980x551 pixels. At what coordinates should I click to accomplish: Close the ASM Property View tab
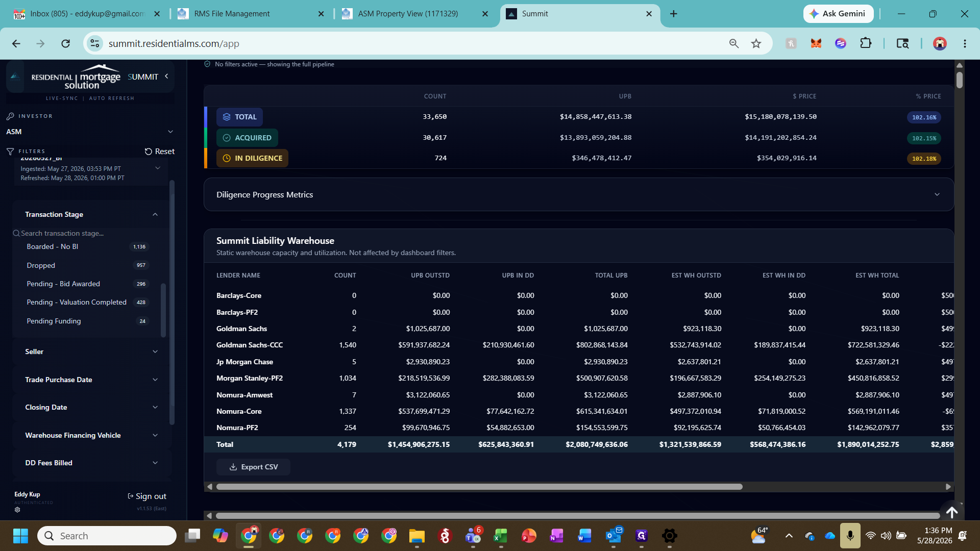pyautogui.click(x=485, y=14)
